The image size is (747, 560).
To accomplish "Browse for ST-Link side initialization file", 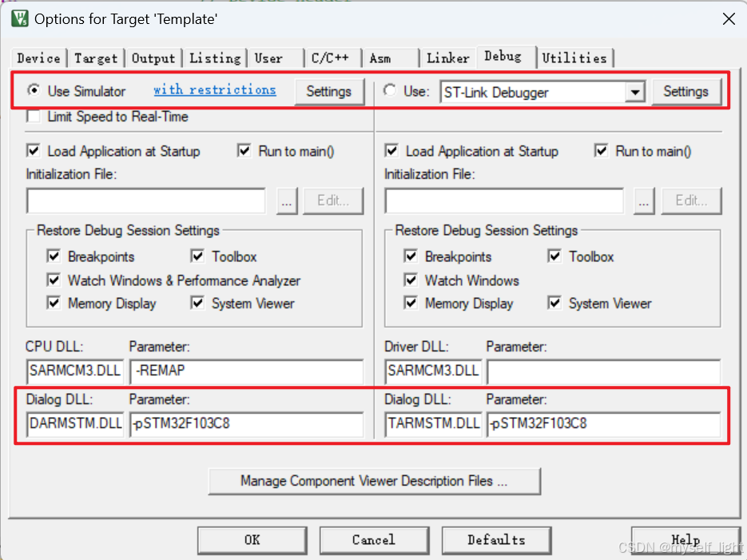I will click(x=644, y=201).
